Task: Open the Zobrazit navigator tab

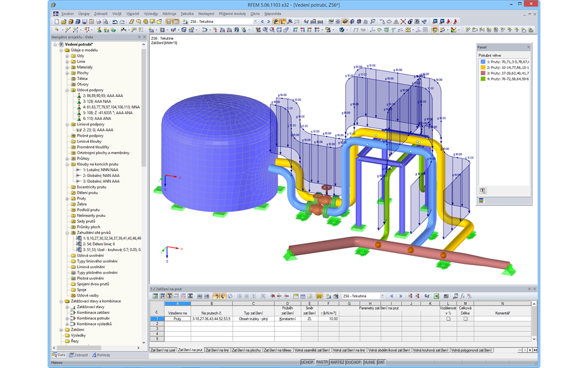Action: click(79, 355)
